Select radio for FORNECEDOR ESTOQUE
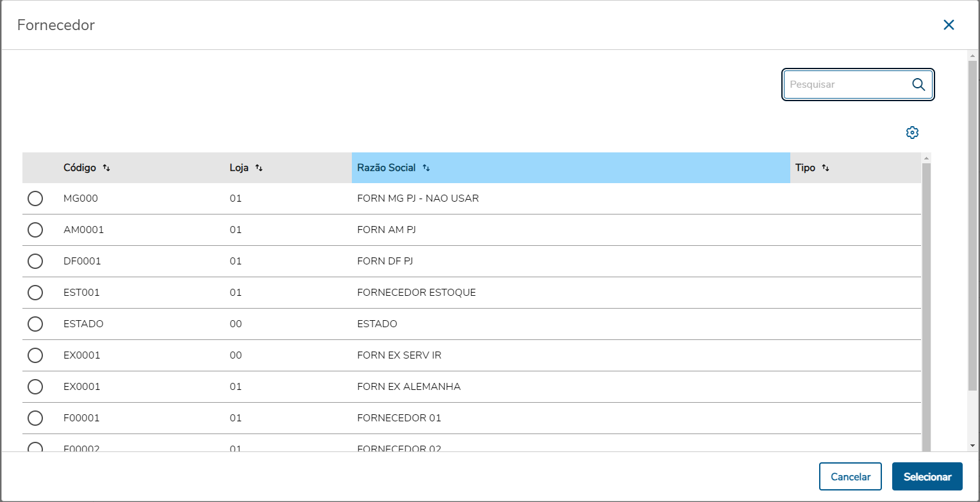This screenshot has width=980, height=502. tap(35, 293)
